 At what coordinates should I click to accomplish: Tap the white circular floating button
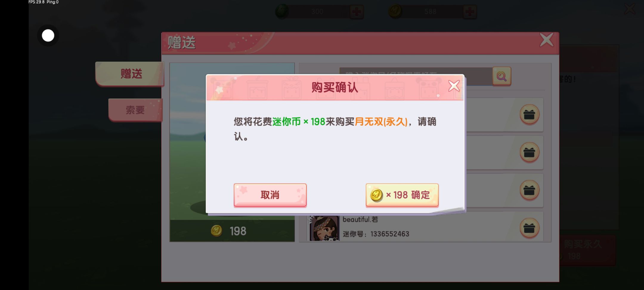(48, 36)
